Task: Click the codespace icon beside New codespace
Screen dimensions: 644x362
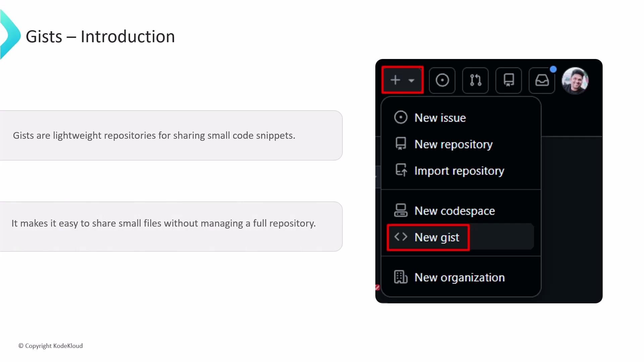Action: click(400, 210)
